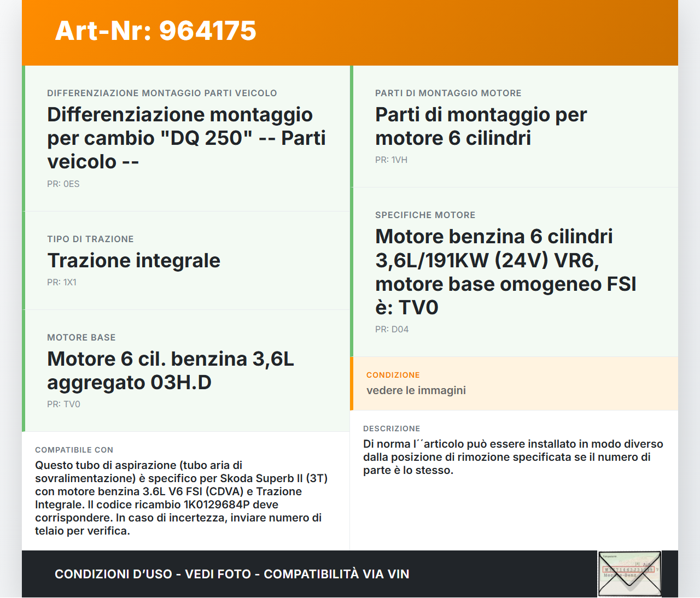700x598 pixels.
Task: Select the paragraph starting "Di norma l´´articolo"
Action: [x=513, y=457]
